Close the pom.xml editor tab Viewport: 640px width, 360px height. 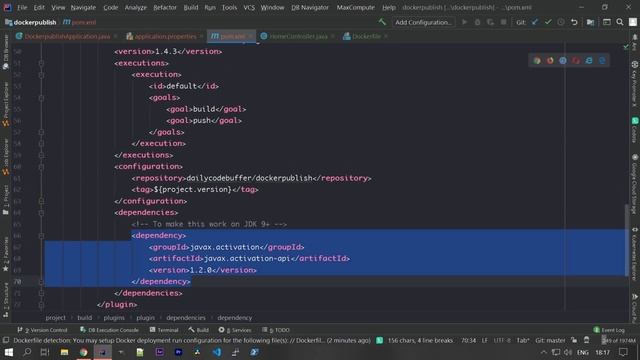(251, 36)
